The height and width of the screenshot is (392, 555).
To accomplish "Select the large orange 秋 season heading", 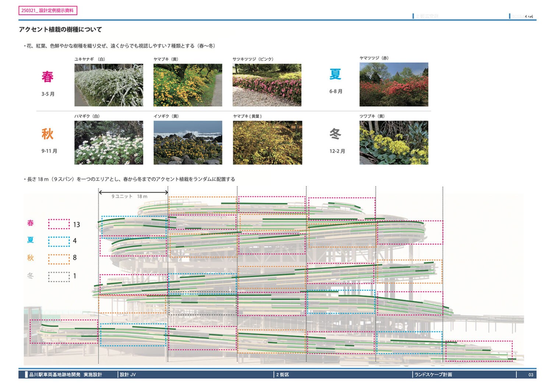I will [47, 134].
